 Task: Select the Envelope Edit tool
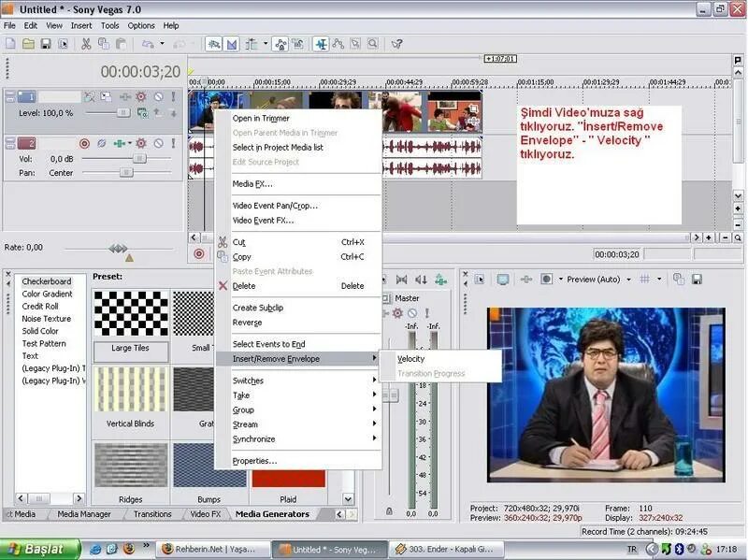338,44
